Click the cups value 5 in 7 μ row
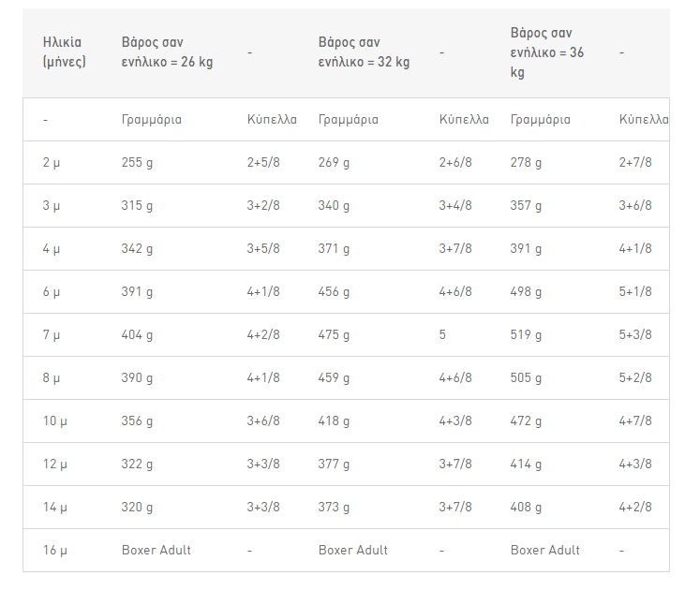The height and width of the screenshot is (590, 700). point(442,334)
